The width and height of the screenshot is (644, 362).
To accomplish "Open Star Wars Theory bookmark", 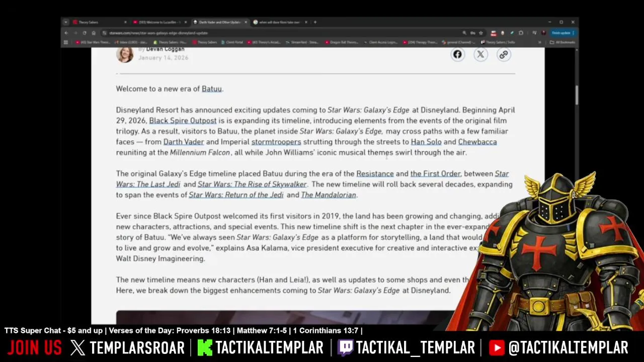I will pos(93,42).
